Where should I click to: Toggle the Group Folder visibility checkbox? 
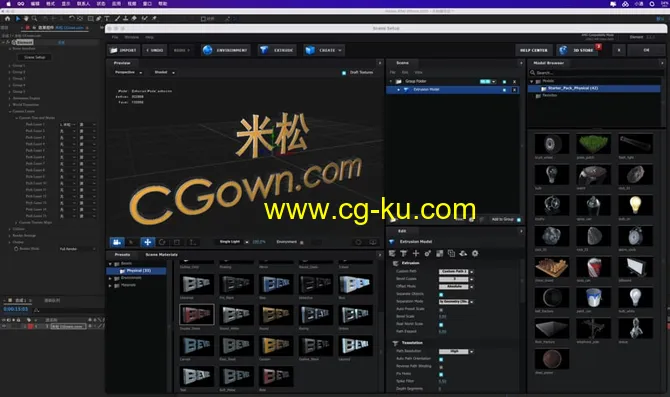coord(504,82)
